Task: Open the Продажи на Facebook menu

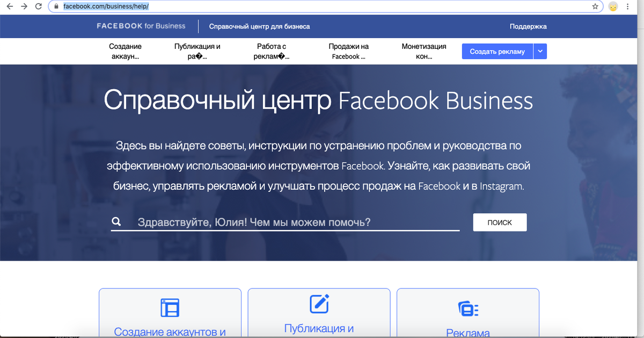Action: (349, 52)
